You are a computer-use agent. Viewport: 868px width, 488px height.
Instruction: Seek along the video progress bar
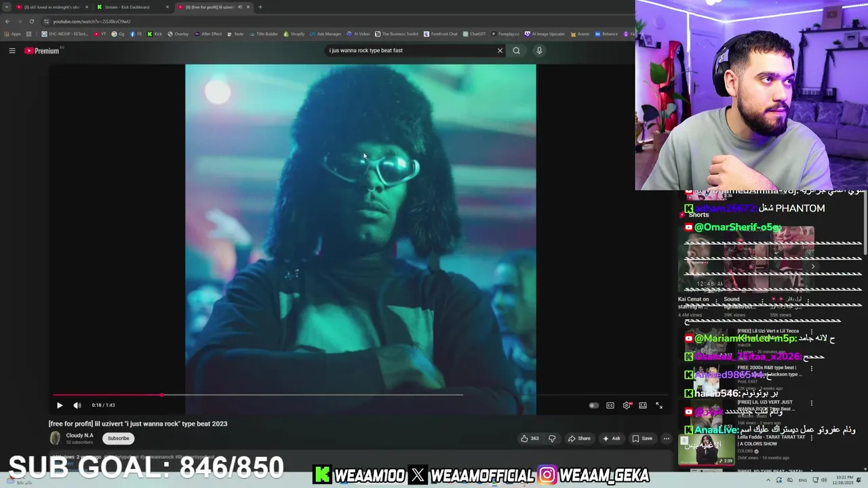(359, 394)
